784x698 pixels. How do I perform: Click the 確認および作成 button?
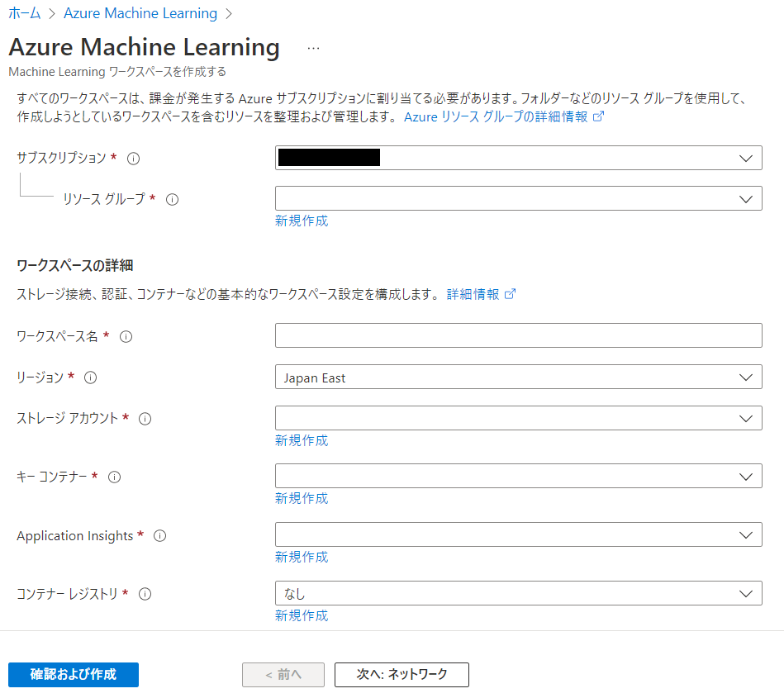coord(73,675)
